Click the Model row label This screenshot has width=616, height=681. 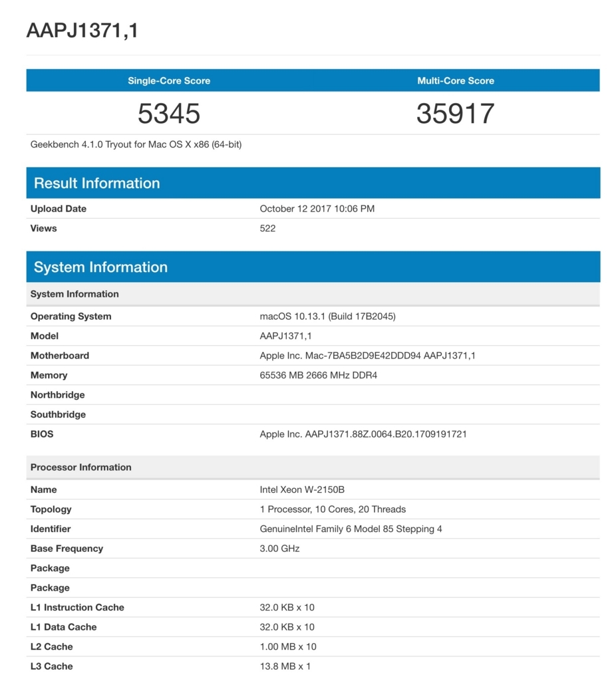pyautogui.click(x=45, y=336)
